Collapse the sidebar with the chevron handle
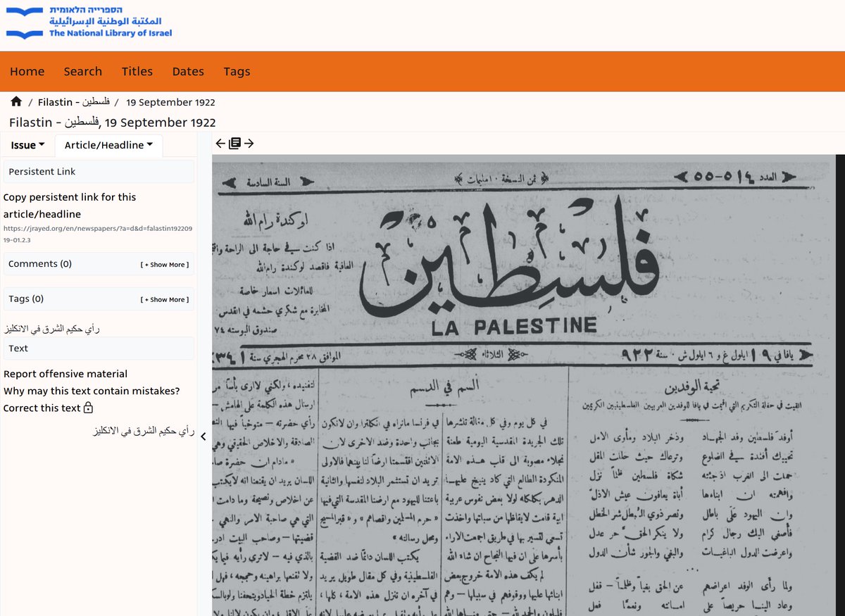 click(203, 436)
